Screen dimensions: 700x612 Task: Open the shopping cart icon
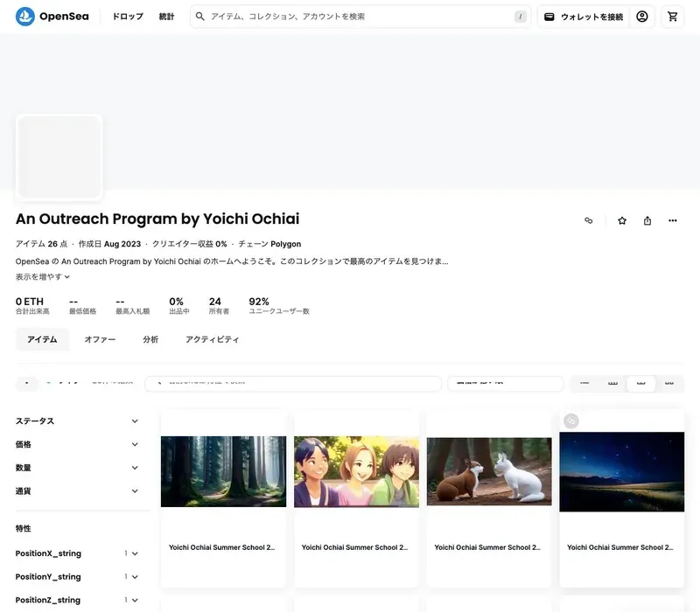672,17
